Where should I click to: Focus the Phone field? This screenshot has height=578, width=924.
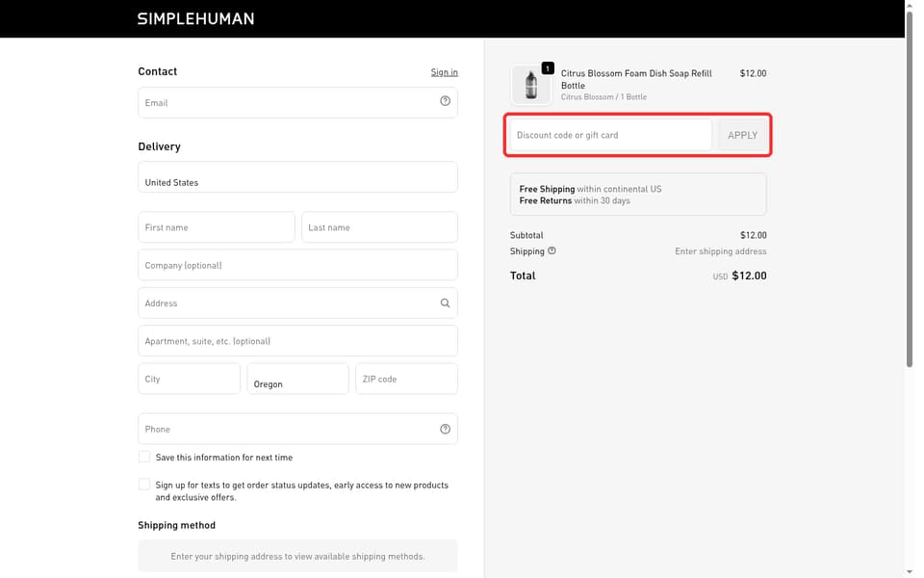[x=297, y=429]
